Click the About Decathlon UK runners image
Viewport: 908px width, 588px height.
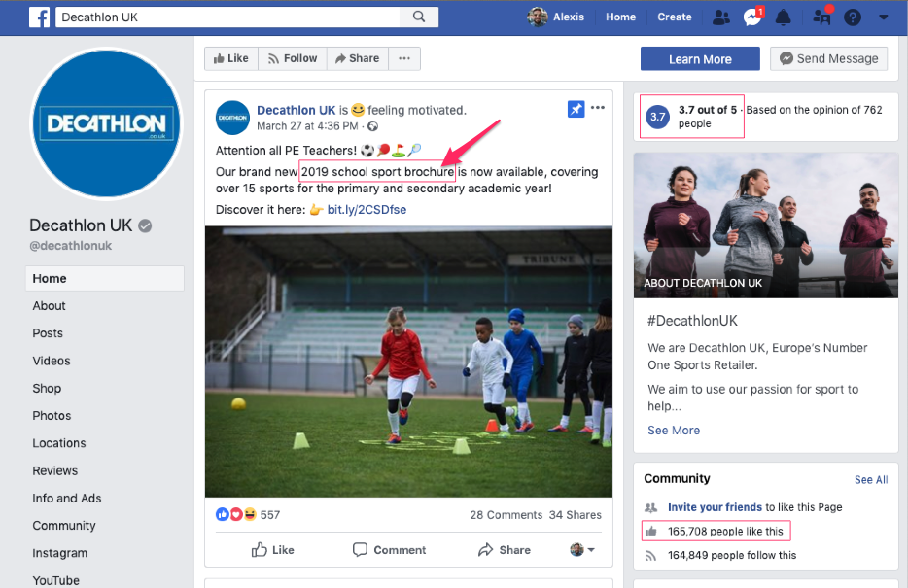[x=765, y=225]
